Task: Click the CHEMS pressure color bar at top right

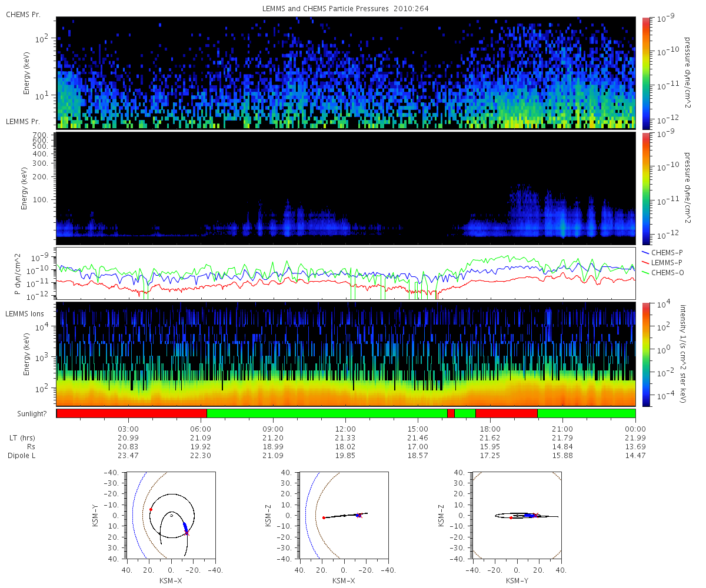Action: 646,73
